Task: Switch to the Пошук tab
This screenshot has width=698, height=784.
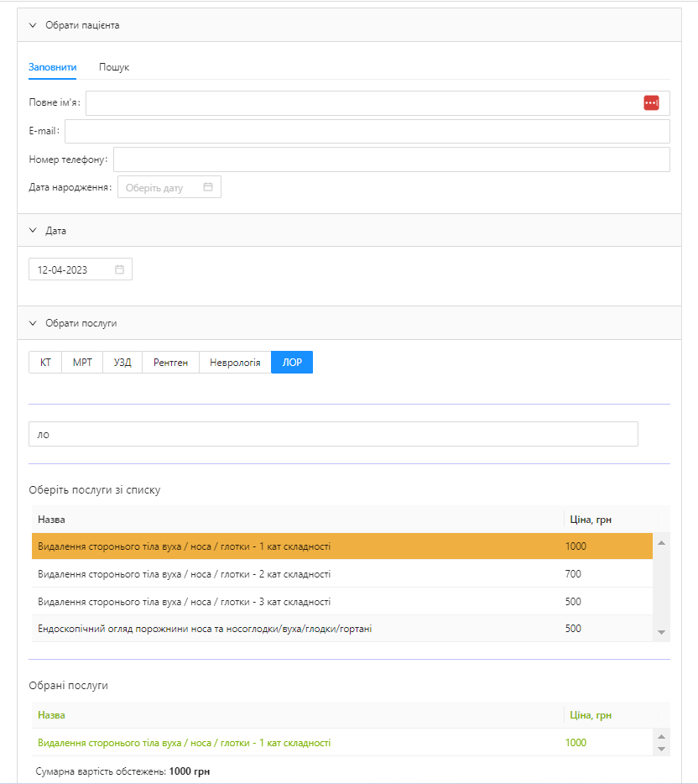Action: [114, 67]
